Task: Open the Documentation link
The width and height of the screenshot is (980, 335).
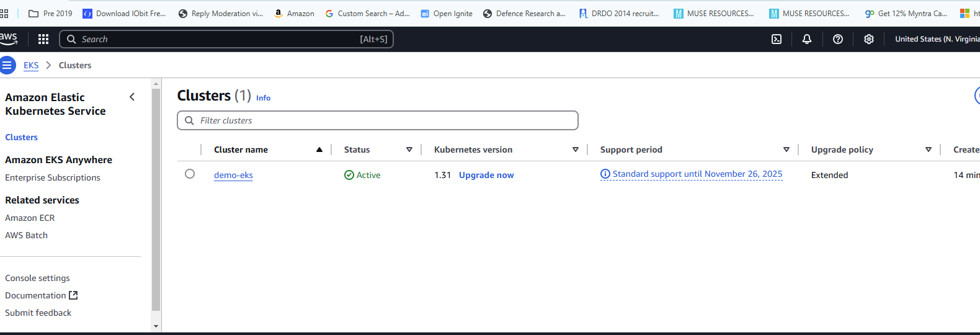Action: [35, 295]
